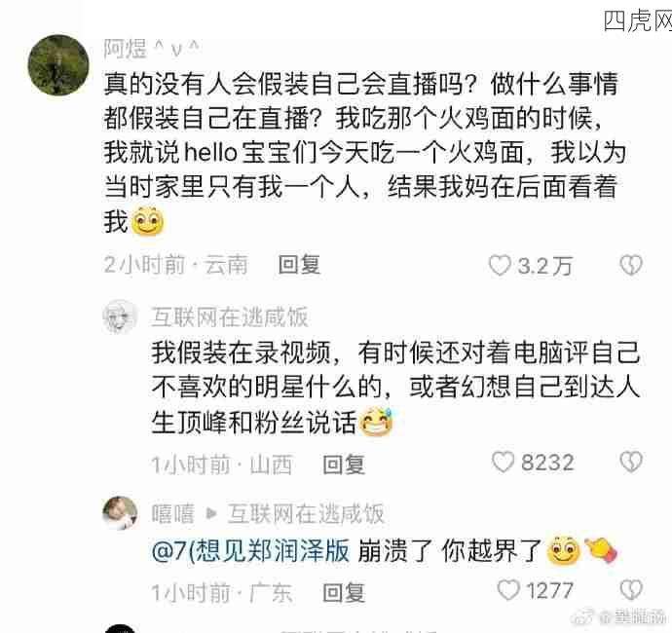The image size is (672, 633).
Task: Open 互联网在逃咸饭's avatar picture
Action: point(120,317)
